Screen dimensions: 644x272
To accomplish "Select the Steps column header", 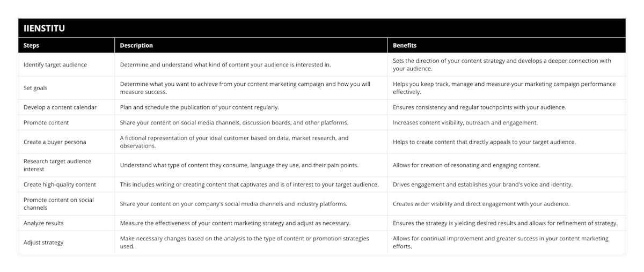I will coord(32,46).
